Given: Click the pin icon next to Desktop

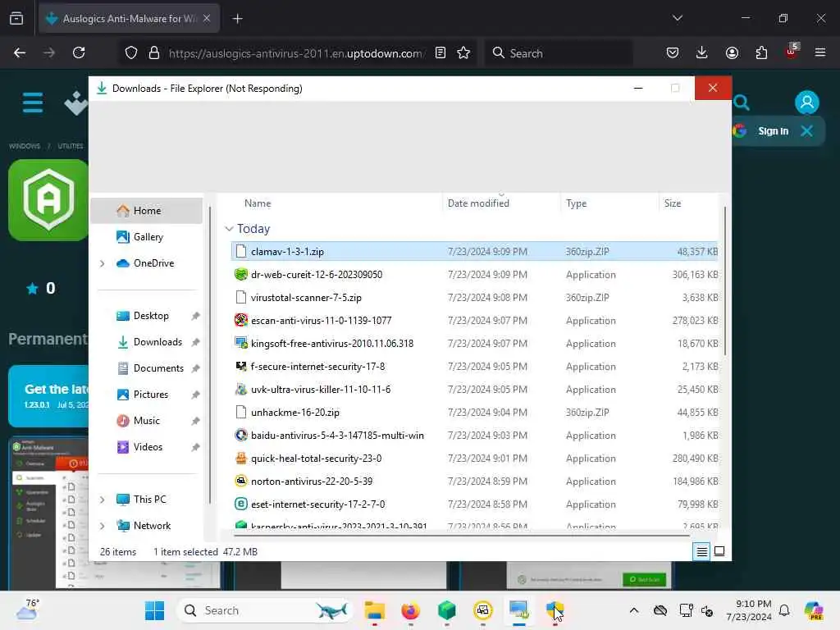Looking at the screenshot, I should point(195,316).
